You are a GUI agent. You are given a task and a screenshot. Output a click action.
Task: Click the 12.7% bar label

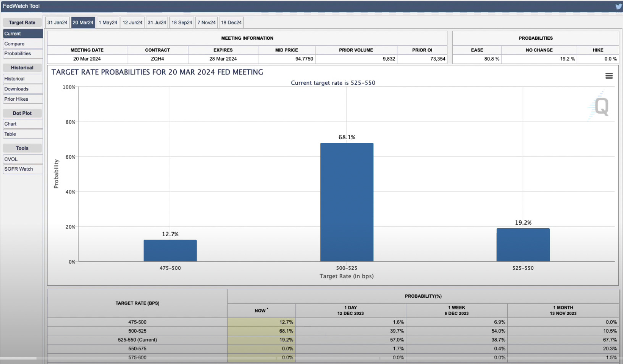pyautogui.click(x=170, y=234)
